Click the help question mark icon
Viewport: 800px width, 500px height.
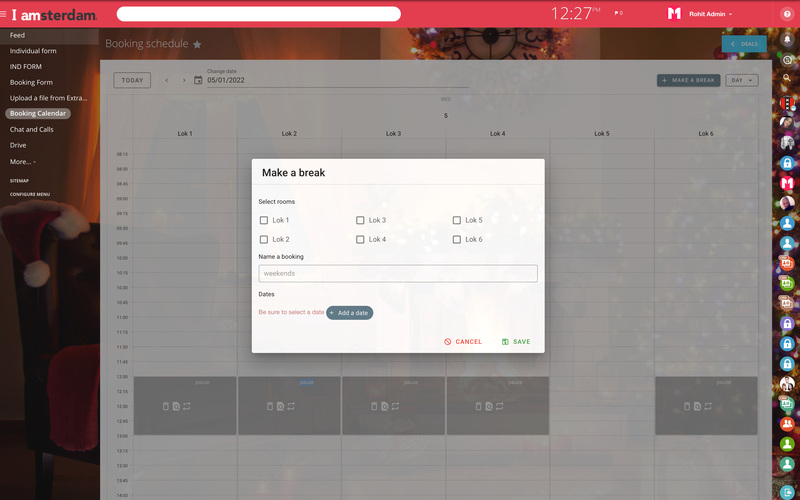[x=787, y=14]
